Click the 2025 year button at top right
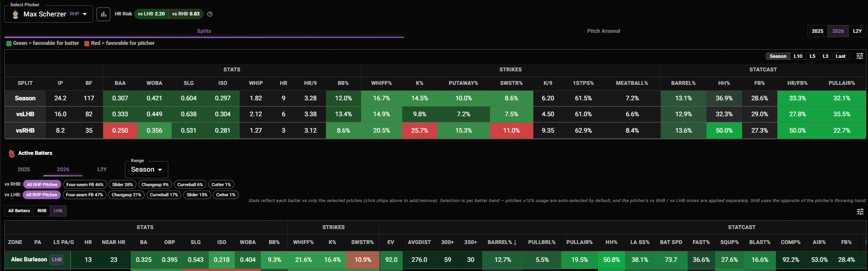The width and height of the screenshot is (868, 271). click(817, 31)
